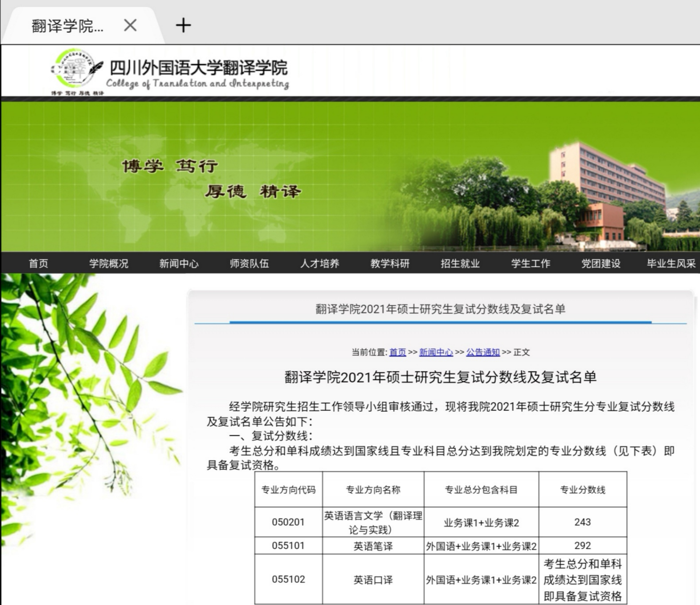Select 师资队伍 from the navigation bar
The height and width of the screenshot is (605, 700).
(x=248, y=263)
